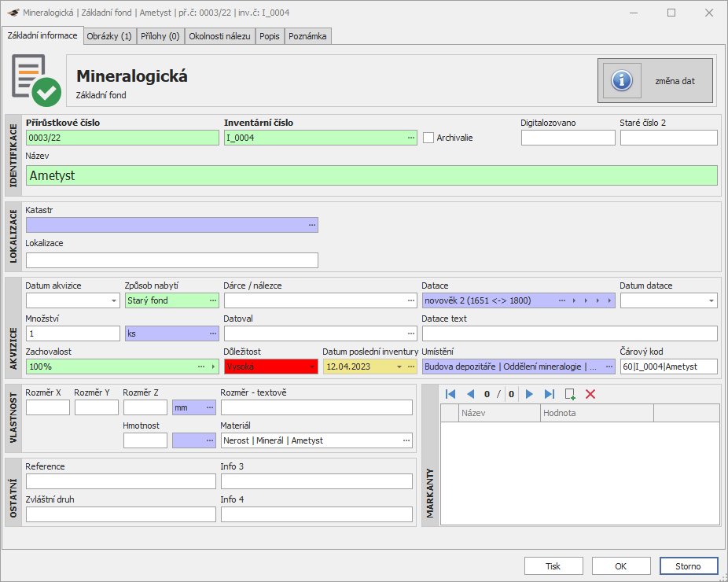Click the Reference input field
The image size is (728, 582).
click(x=121, y=481)
